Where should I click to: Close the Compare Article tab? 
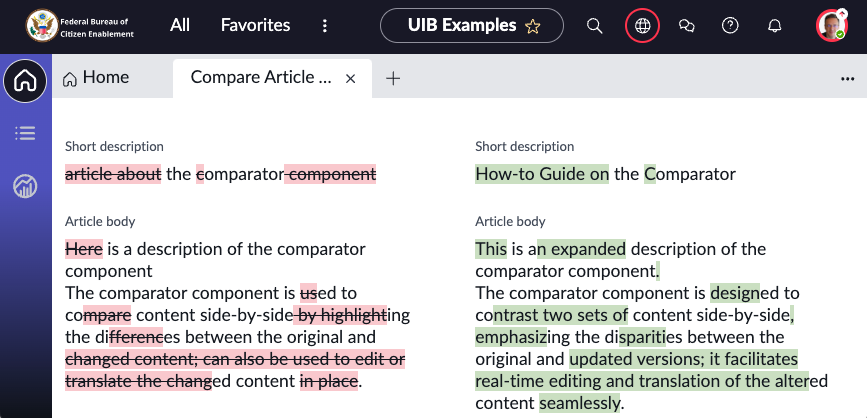(x=350, y=79)
